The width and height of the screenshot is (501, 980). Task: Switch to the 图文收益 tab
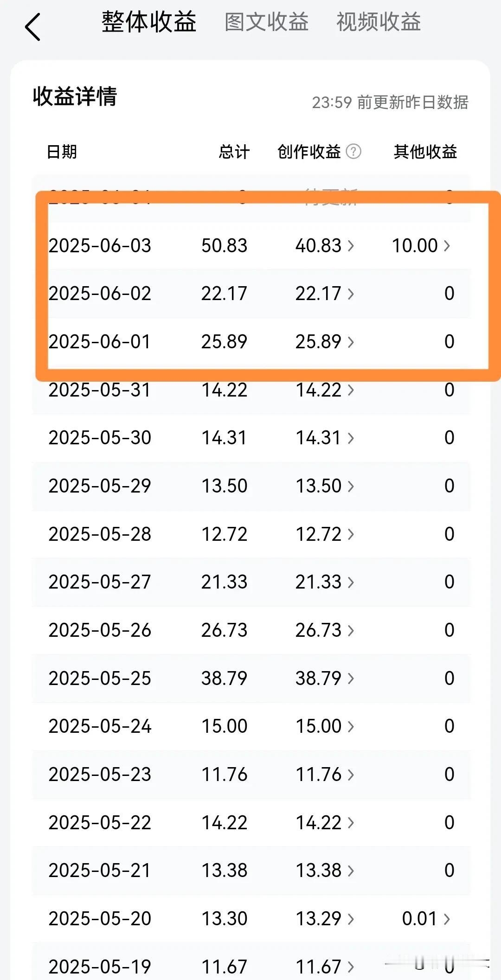pos(267,22)
